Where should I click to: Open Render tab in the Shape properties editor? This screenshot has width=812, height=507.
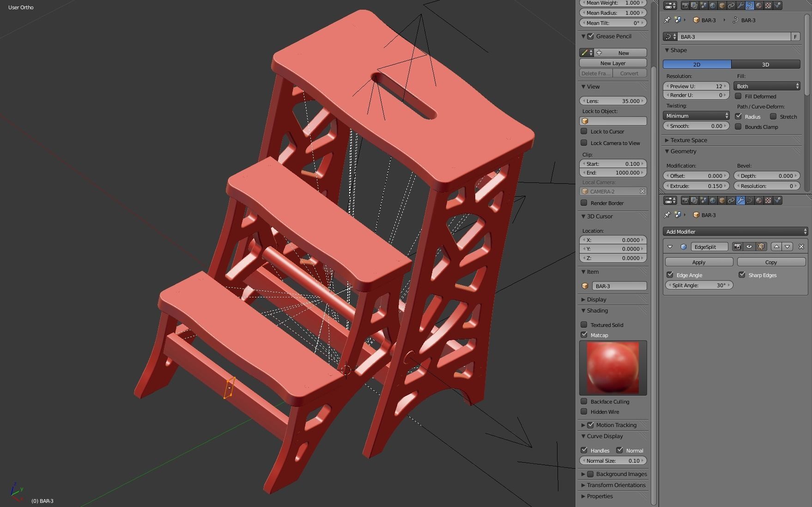click(x=685, y=6)
